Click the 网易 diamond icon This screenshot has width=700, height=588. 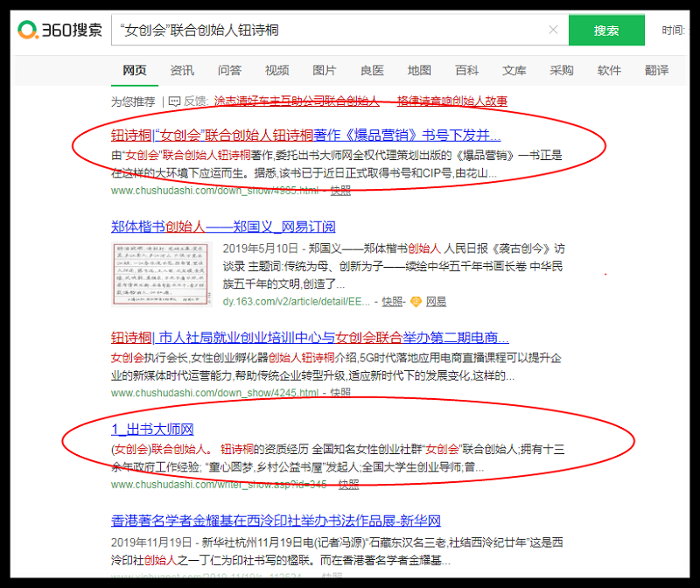pyautogui.click(x=416, y=302)
